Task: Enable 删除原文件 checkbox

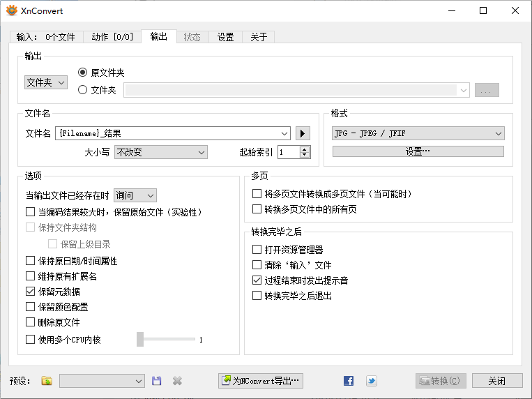Action: coord(30,322)
